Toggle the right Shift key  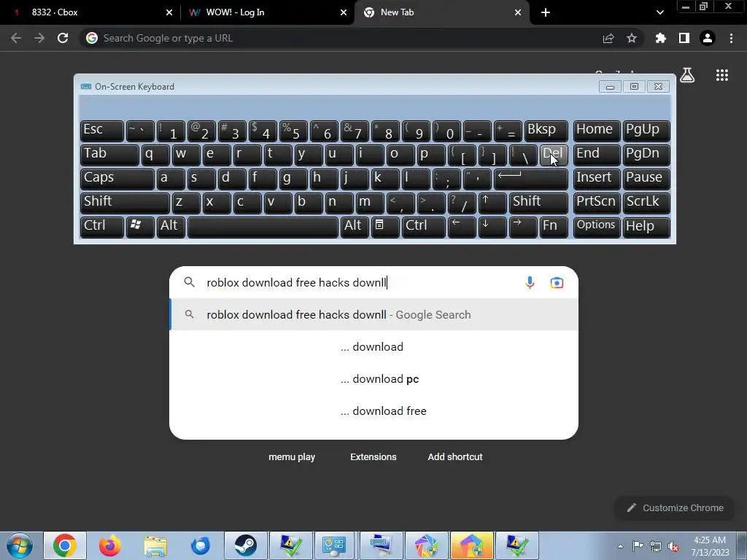(x=538, y=203)
